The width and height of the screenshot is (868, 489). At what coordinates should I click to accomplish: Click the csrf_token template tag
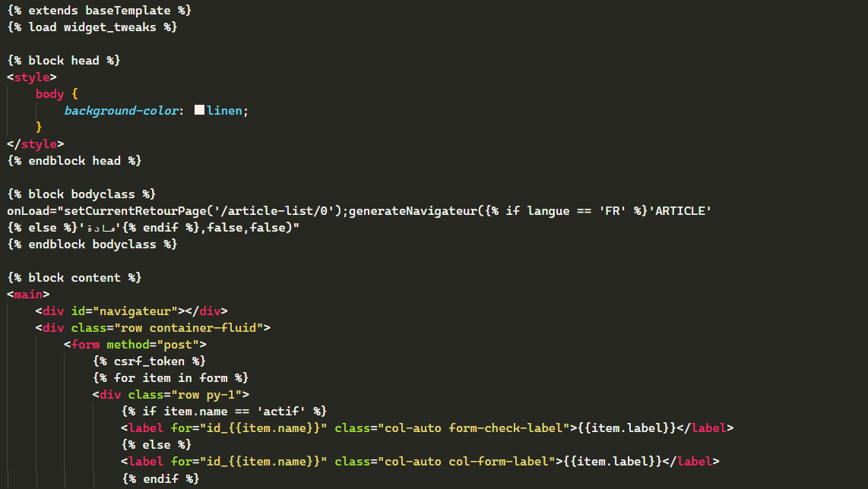[x=149, y=361]
